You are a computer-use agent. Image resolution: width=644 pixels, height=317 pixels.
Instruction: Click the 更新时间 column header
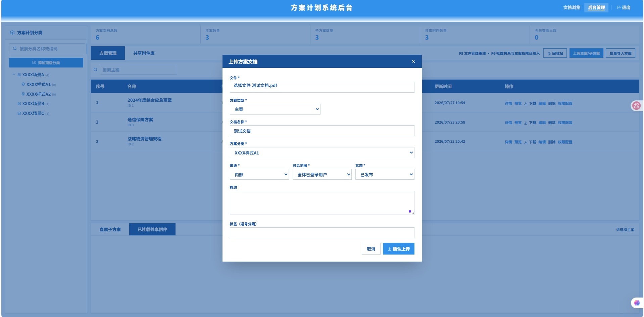[x=443, y=86]
